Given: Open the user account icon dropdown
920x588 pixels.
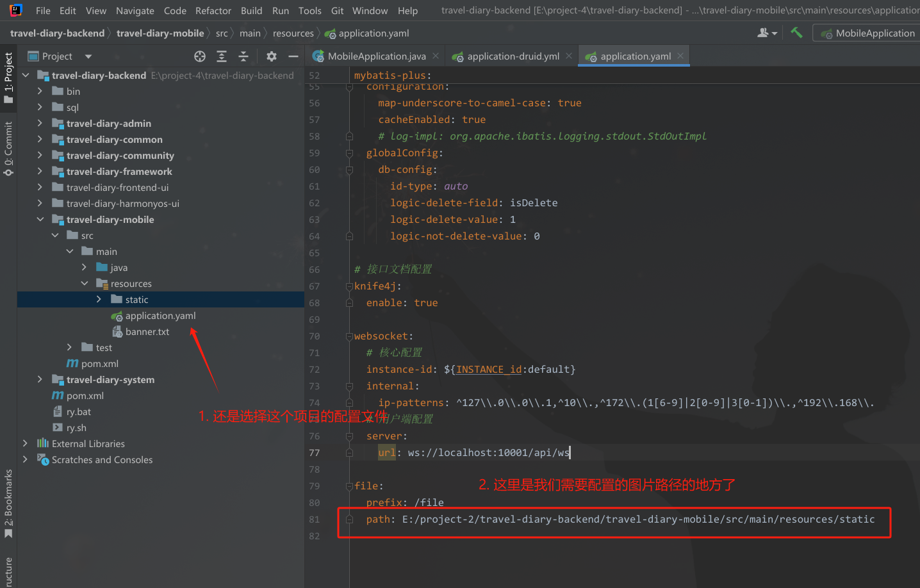Looking at the screenshot, I should point(767,33).
